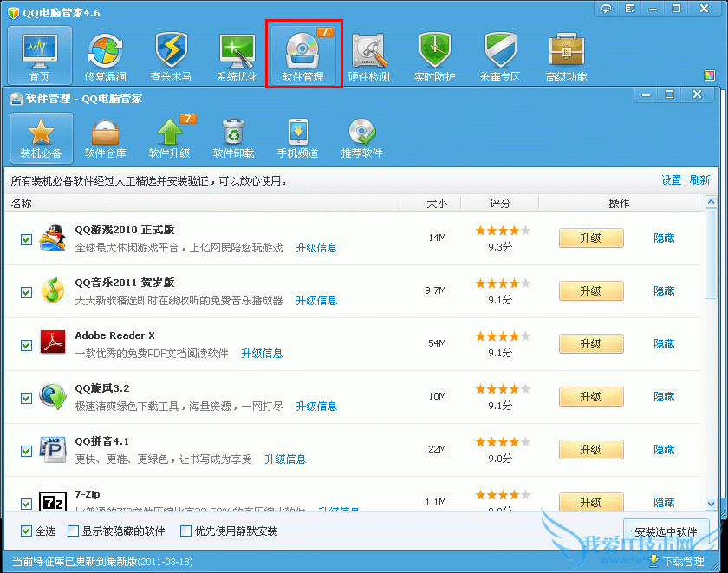Switch to 推荐软件 tab
Image resolution: width=728 pixels, height=573 pixels.
pos(361,138)
